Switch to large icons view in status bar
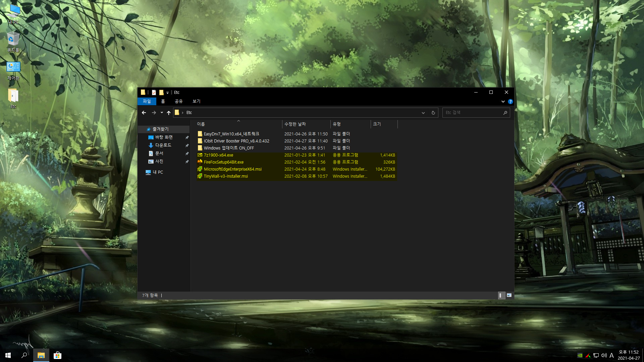Image resolution: width=644 pixels, height=362 pixels. click(509, 295)
